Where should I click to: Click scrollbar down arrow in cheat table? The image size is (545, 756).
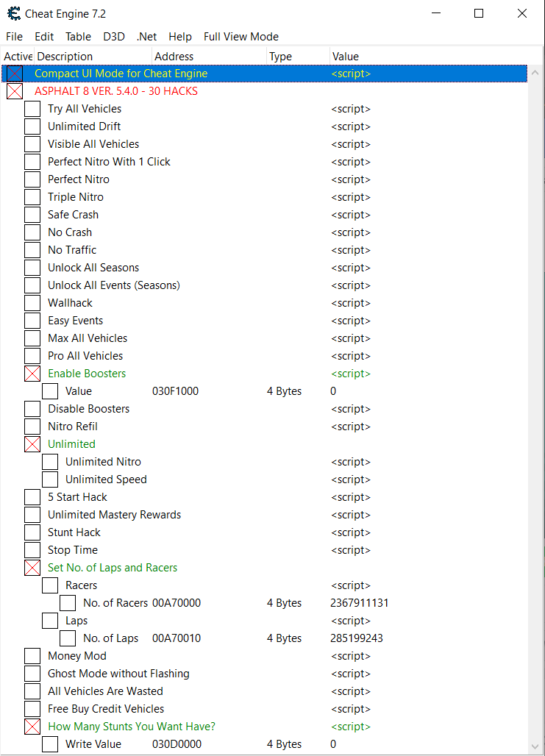(535, 747)
